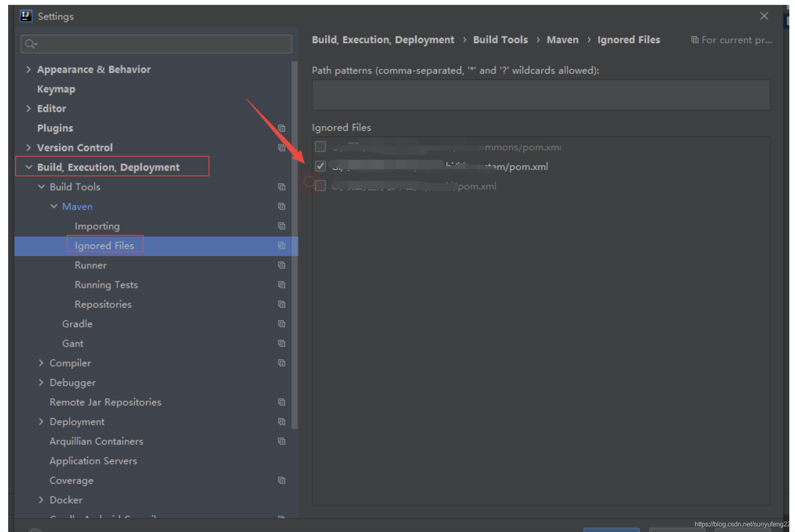Click the project-level icon beside Arquillian Containers
795x532 pixels.
[281, 441]
